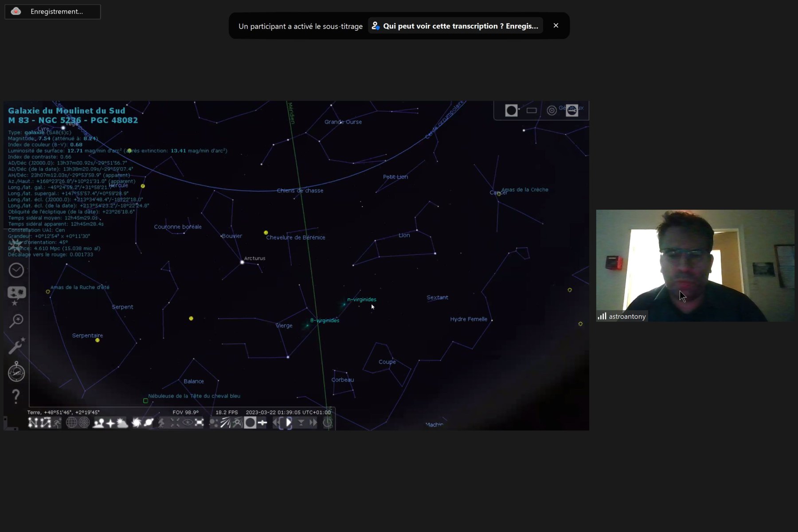
Task: Toggle the sensor frame rectangle icon
Action: (x=532, y=110)
